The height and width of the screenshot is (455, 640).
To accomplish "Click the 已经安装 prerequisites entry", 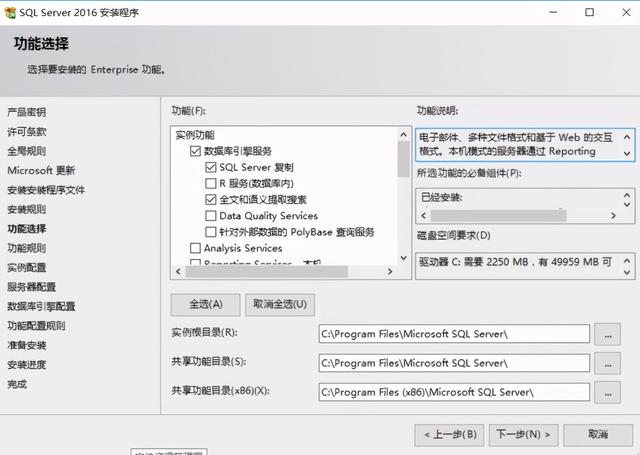I will (442, 198).
